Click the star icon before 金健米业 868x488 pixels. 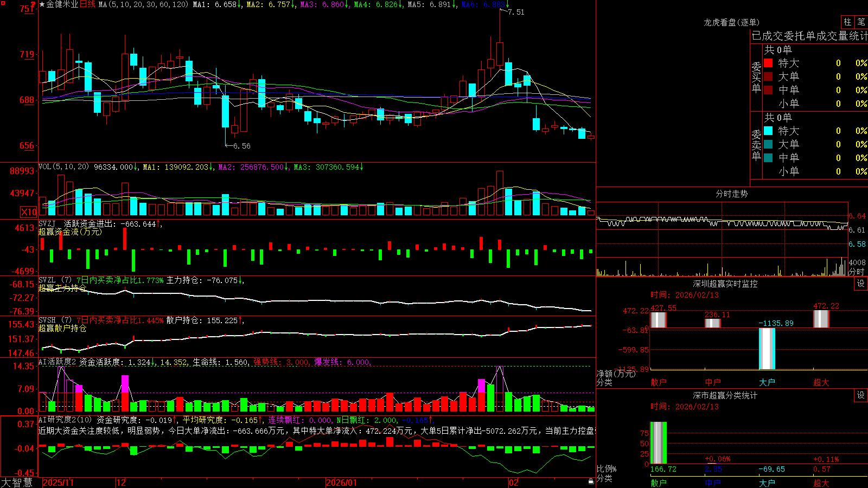point(42,4)
